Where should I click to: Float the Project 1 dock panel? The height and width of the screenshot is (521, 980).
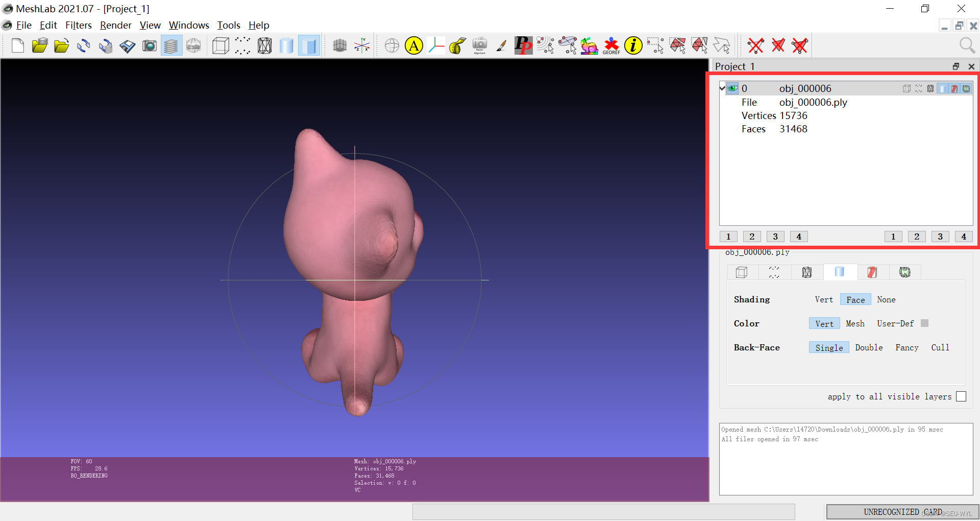(x=956, y=66)
